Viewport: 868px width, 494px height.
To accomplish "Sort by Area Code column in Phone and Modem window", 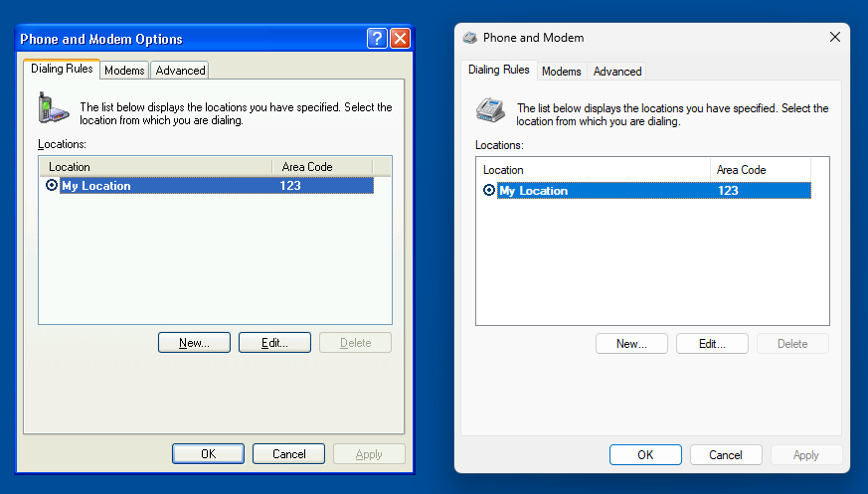I will (x=760, y=170).
